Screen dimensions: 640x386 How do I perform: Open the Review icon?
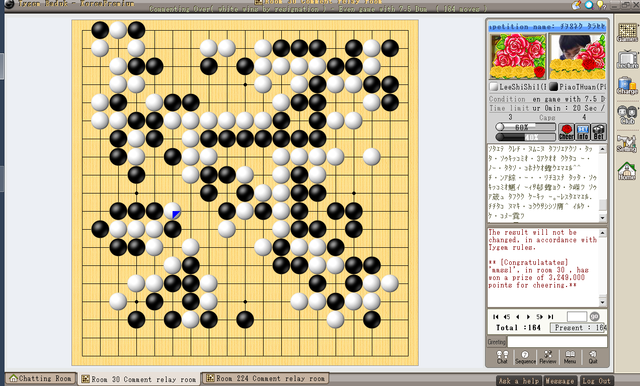[x=548, y=357]
